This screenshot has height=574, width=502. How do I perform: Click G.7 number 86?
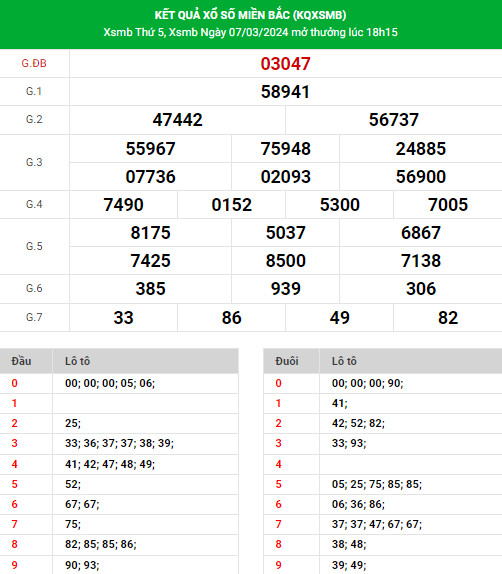[x=231, y=318]
